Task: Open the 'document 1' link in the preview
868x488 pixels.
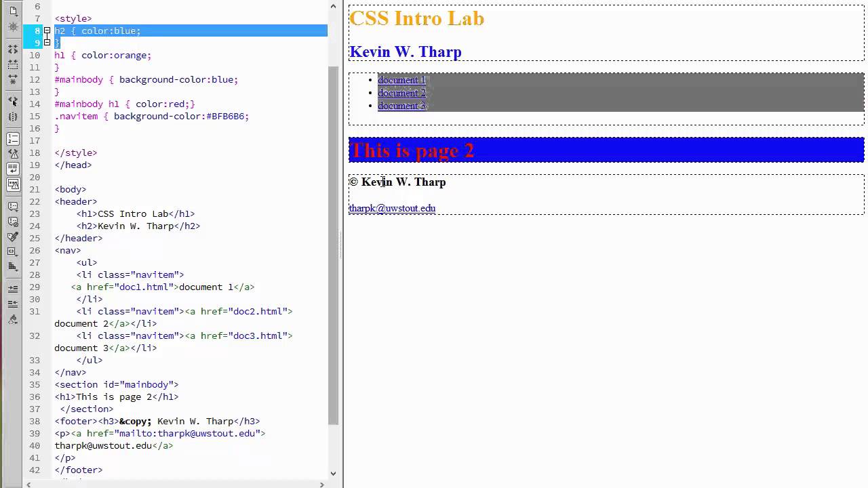Action: [401, 80]
